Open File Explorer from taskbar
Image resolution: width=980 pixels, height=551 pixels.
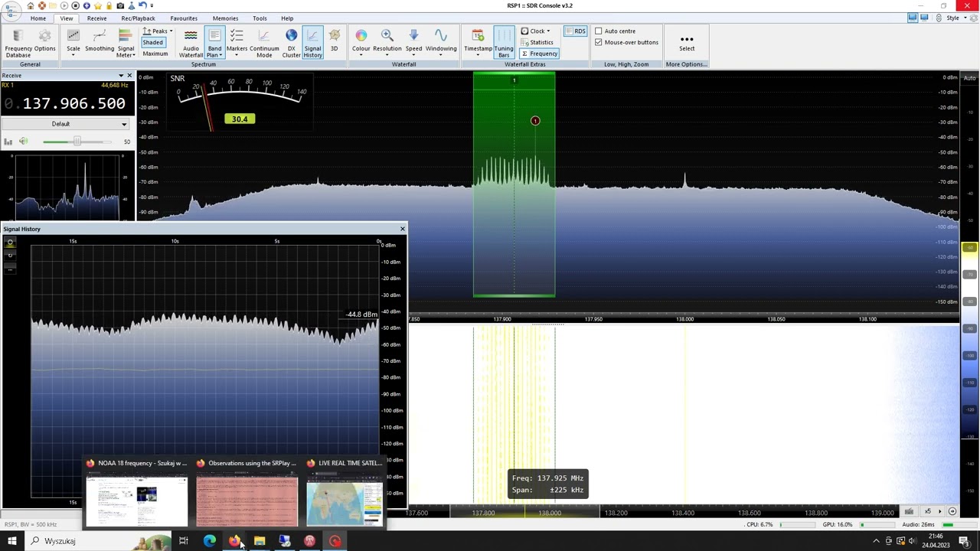(x=260, y=541)
